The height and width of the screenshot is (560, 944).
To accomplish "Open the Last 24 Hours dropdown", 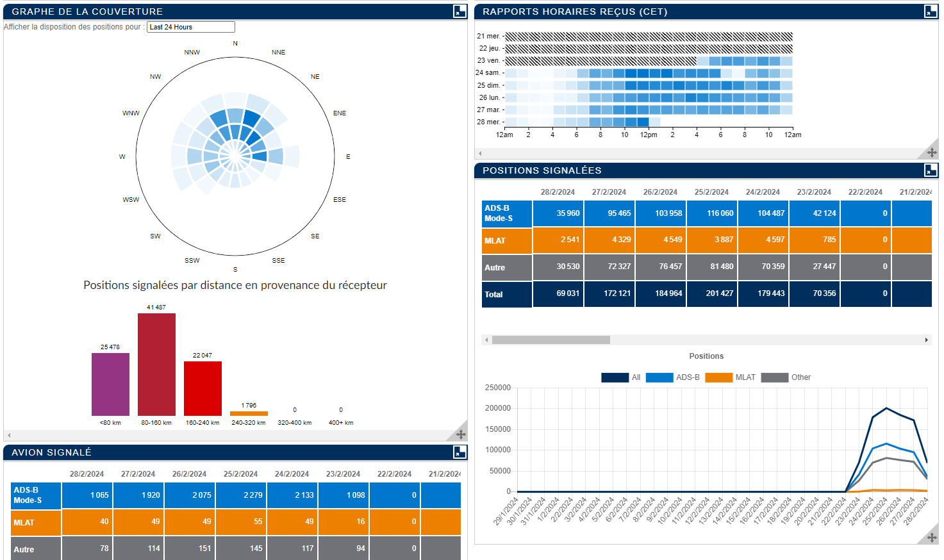I will tap(190, 27).
